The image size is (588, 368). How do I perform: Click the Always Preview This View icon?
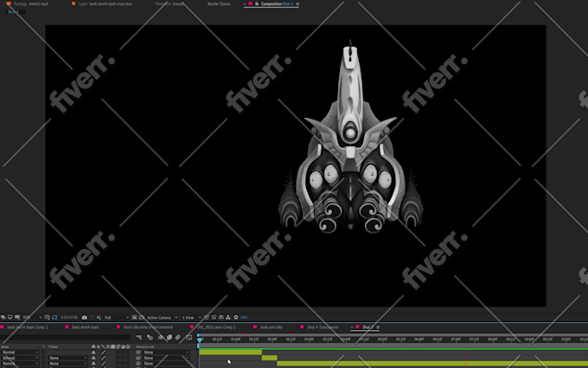3,317
